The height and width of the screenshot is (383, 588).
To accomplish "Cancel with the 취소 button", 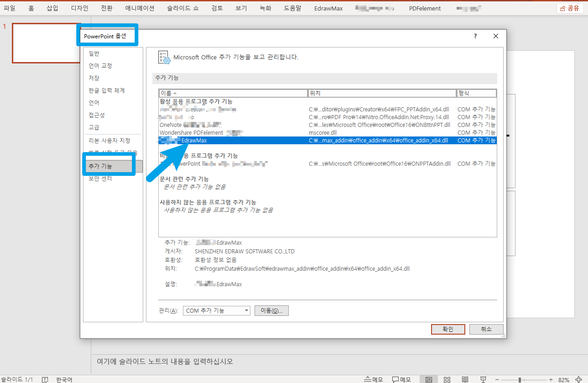I will 486,329.
